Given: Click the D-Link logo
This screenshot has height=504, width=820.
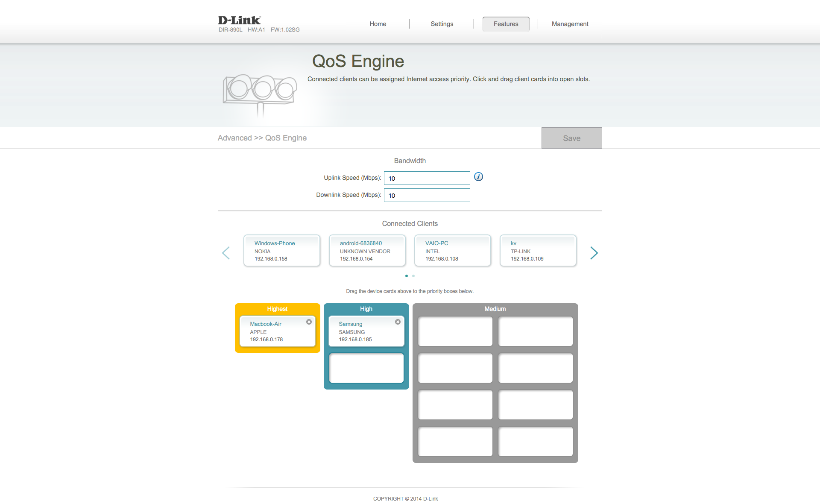Looking at the screenshot, I should click(x=239, y=20).
